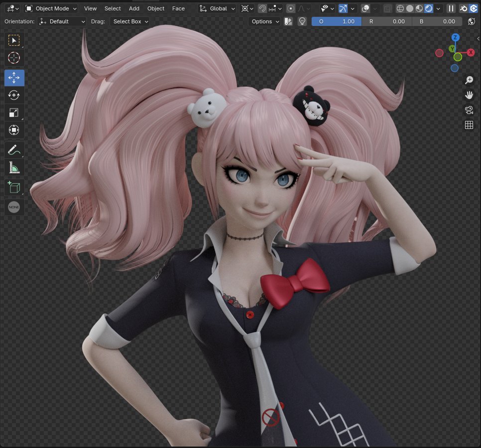Image resolution: width=481 pixels, height=448 pixels.
Task: Switch to the 3D Cursor tool
Action: tap(14, 58)
